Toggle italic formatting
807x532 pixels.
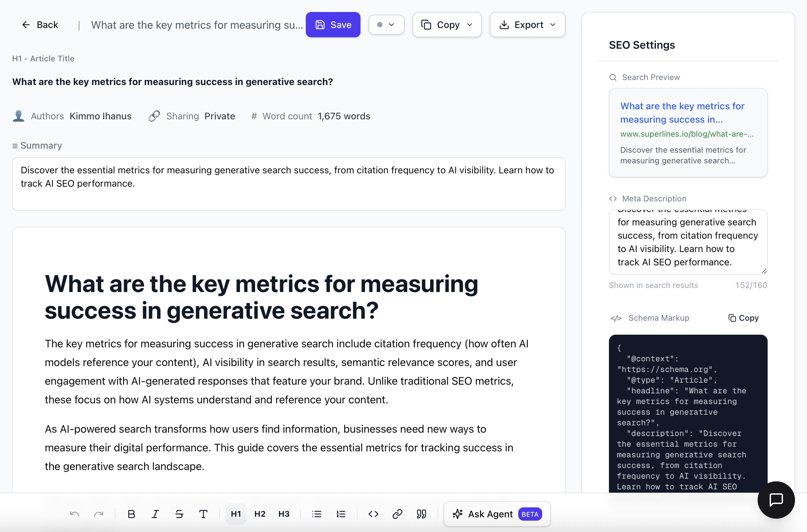pyautogui.click(x=155, y=514)
